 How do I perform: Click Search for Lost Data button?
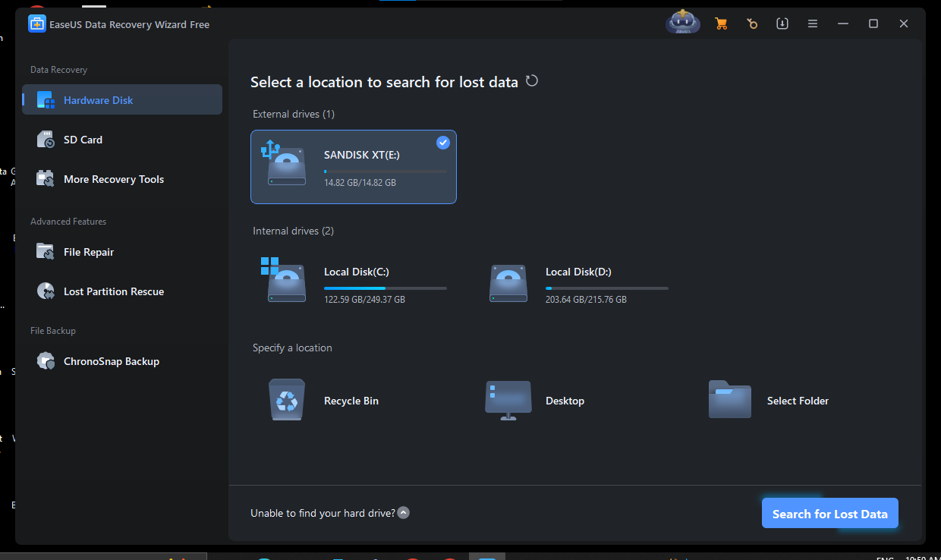(x=830, y=514)
